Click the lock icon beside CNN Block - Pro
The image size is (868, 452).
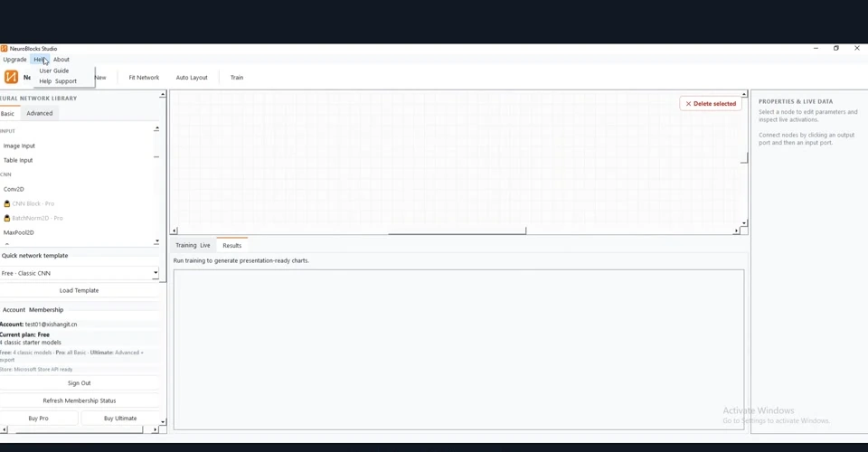coord(7,203)
